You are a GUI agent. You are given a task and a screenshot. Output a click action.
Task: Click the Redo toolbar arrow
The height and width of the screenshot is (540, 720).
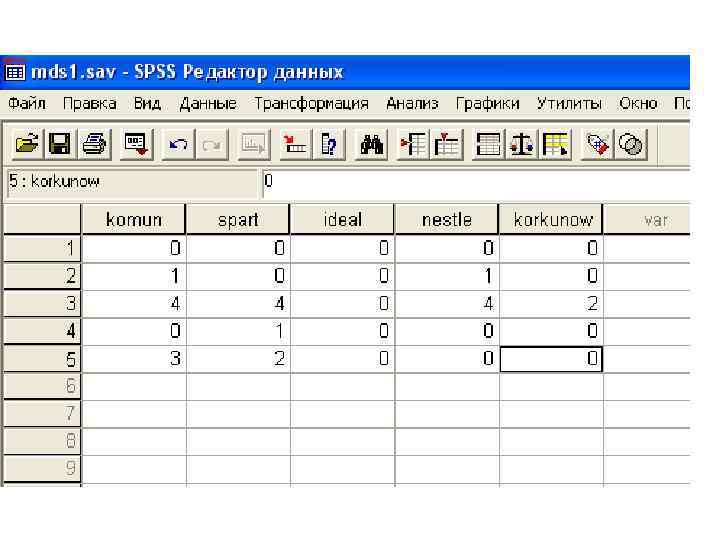(x=212, y=144)
